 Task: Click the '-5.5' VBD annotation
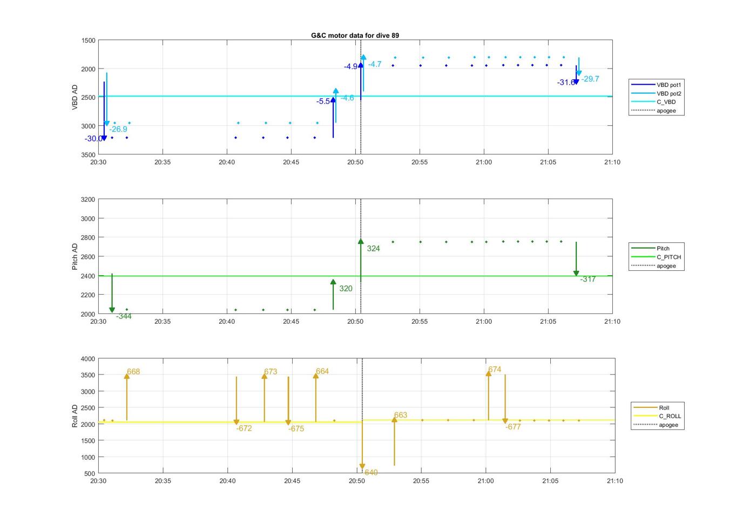tap(323, 101)
